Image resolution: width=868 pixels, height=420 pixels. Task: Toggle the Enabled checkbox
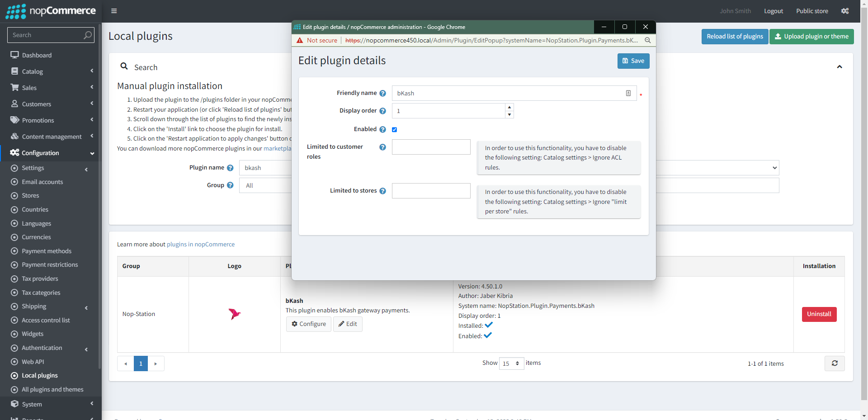[394, 129]
